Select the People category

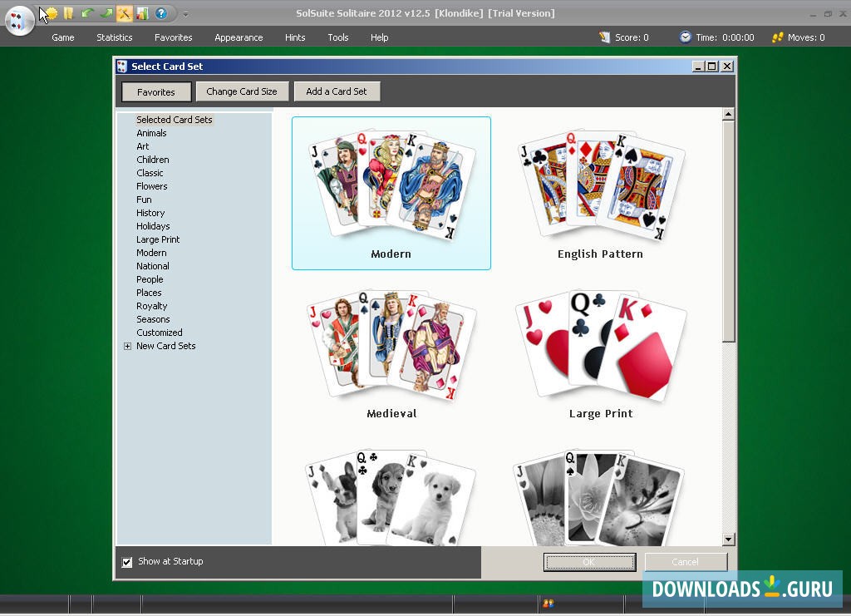pos(150,279)
